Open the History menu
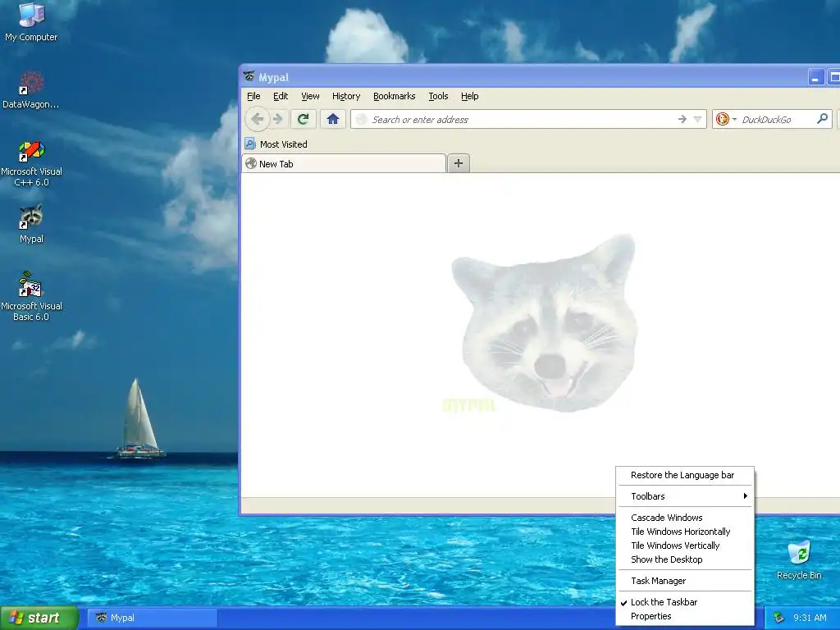 tap(346, 96)
